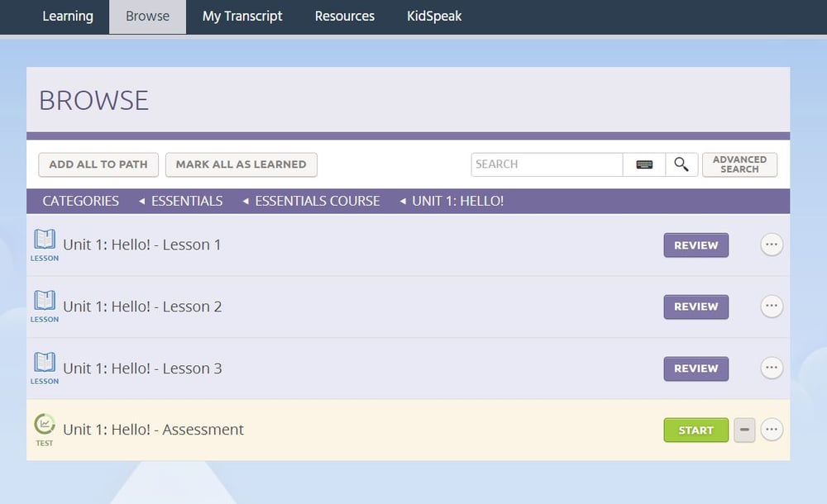827x504 pixels.
Task: Switch to the My Transcript tab
Action: point(241,16)
